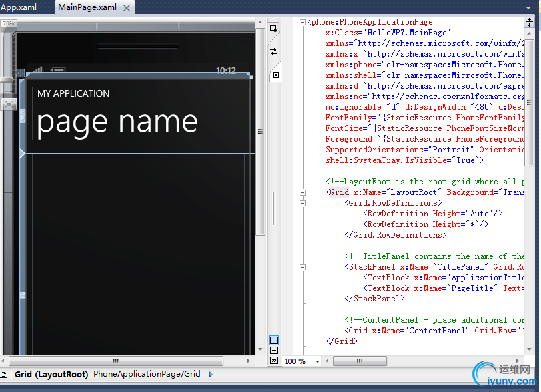Click the 70% zoom level box
The height and width of the screenshot is (392, 541).
[x=8, y=23]
